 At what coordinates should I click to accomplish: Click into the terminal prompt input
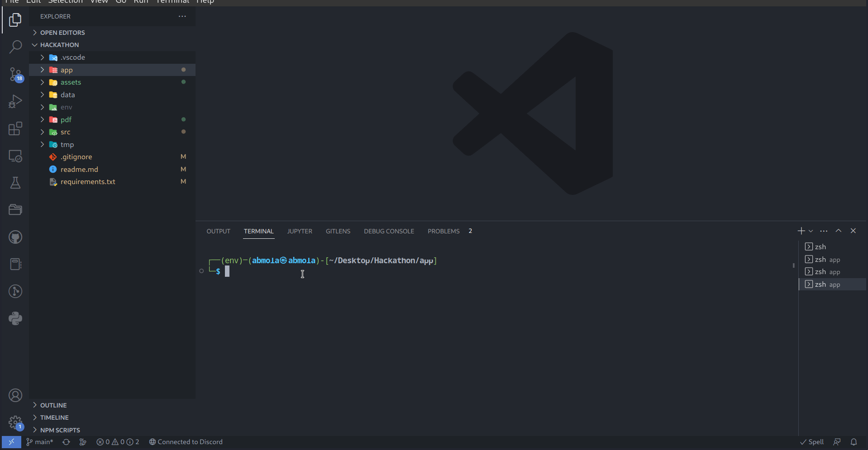point(227,271)
